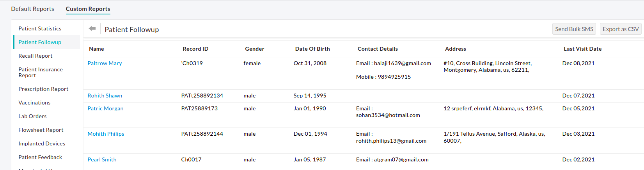This screenshot has height=170, width=644.
Task: Select Patient Followup in sidebar
Action: [40, 42]
